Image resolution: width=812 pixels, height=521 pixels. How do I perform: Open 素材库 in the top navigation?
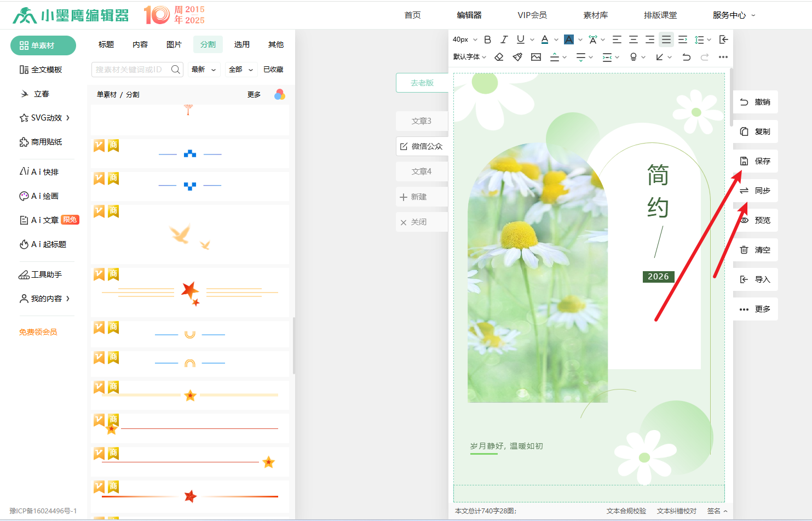point(596,15)
